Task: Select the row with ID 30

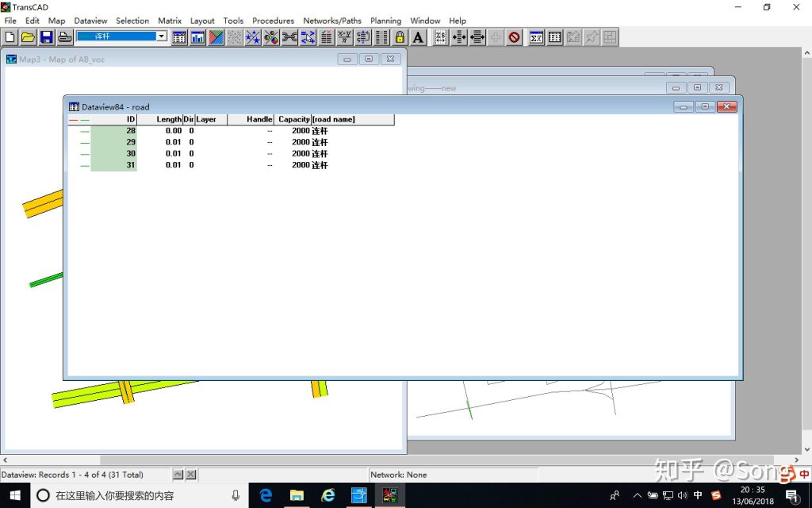Action: coord(231,153)
